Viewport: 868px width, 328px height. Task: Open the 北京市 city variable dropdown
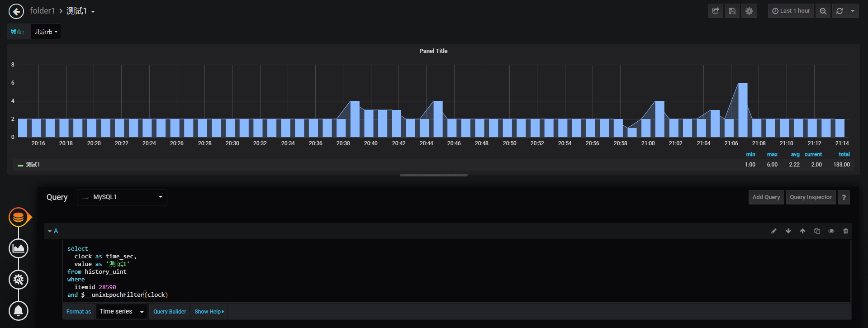tap(46, 32)
